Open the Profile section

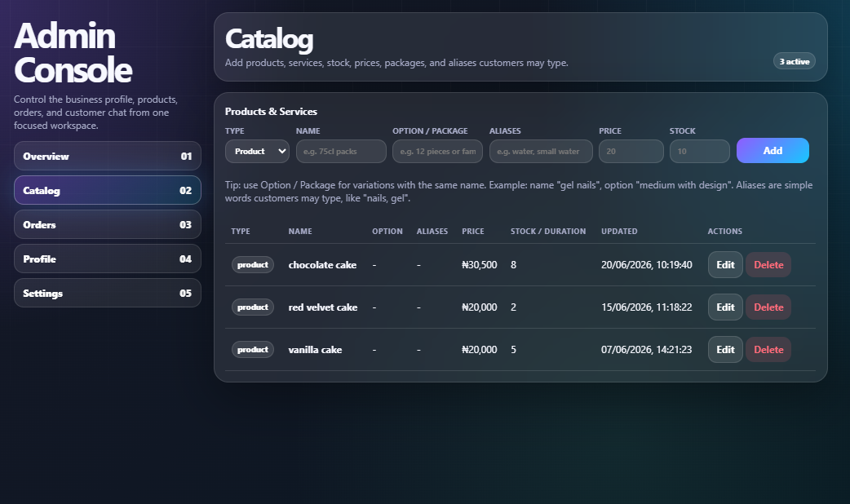point(108,259)
